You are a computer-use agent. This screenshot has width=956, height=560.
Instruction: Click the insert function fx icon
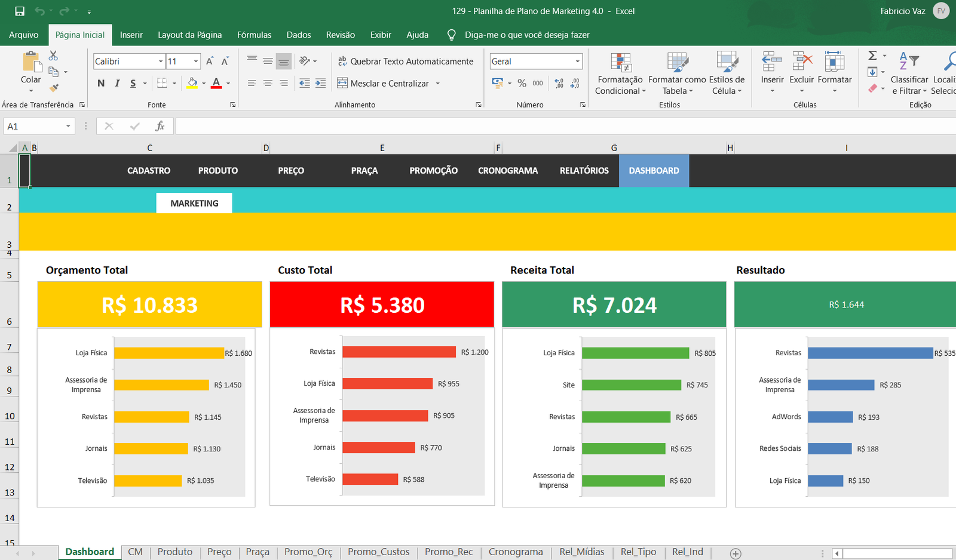pos(160,126)
